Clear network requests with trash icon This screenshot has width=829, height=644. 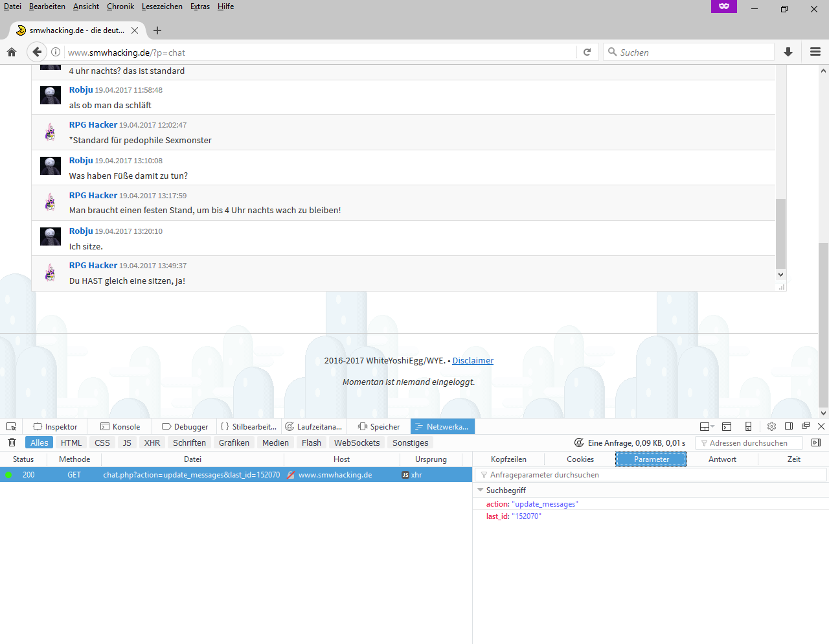[x=12, y=443]
